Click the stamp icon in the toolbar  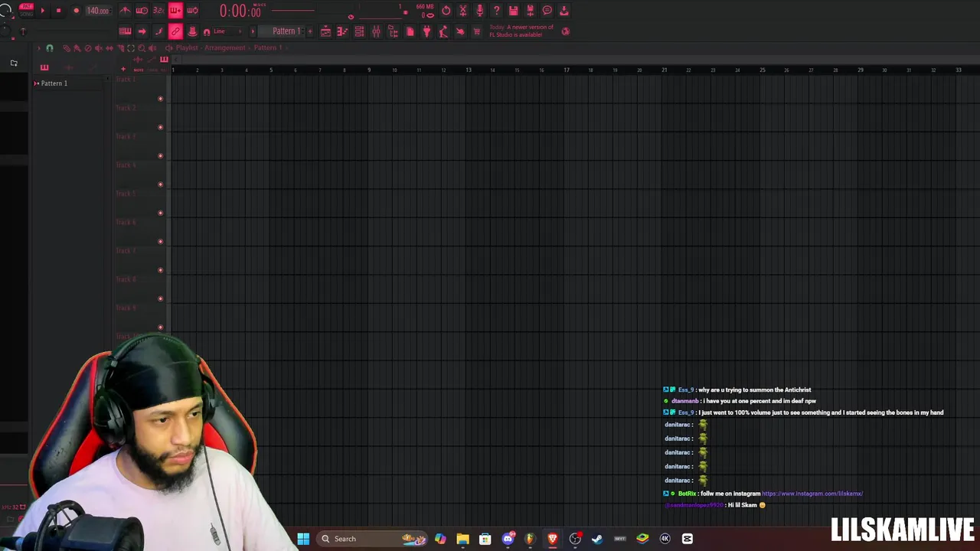pyautogui.click(x=192, y=31)
